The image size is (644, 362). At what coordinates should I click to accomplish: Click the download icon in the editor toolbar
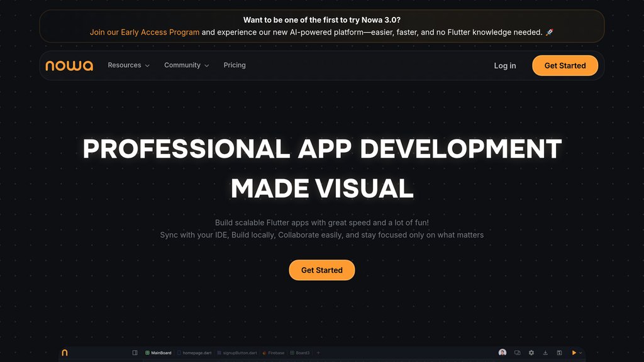pos(545,353)
